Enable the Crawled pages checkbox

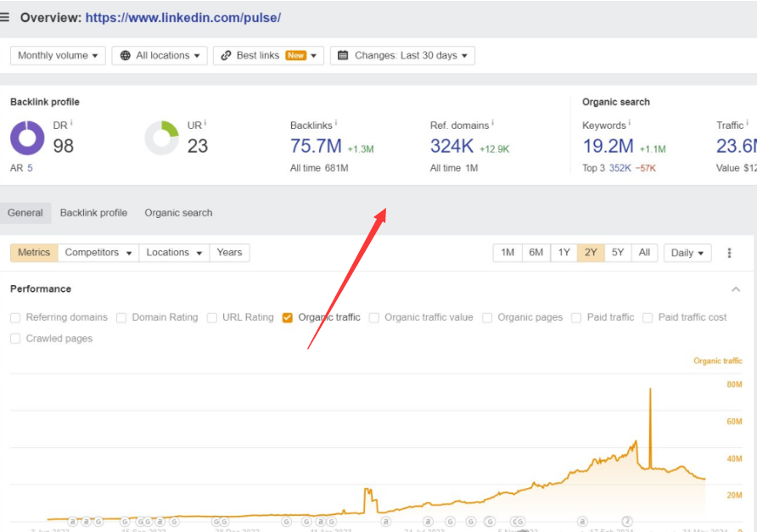[15, 339]
